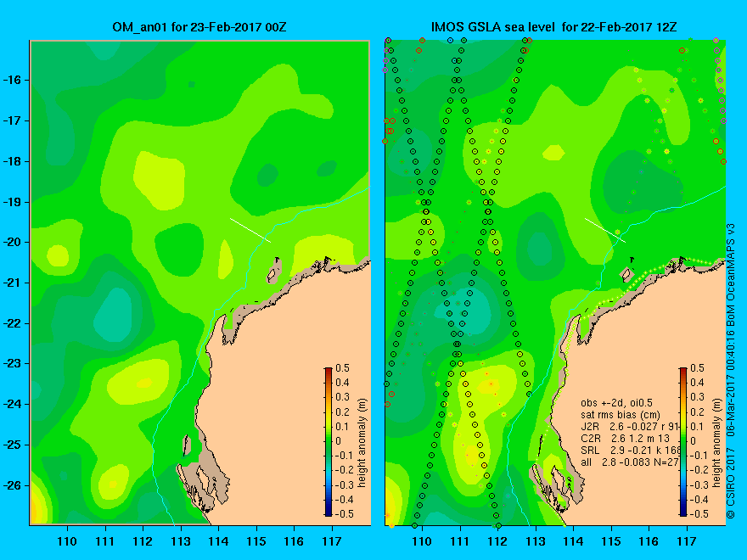
Task: Click the color scale bar in the IMOS GSLA map
Action: coord(683,441)
